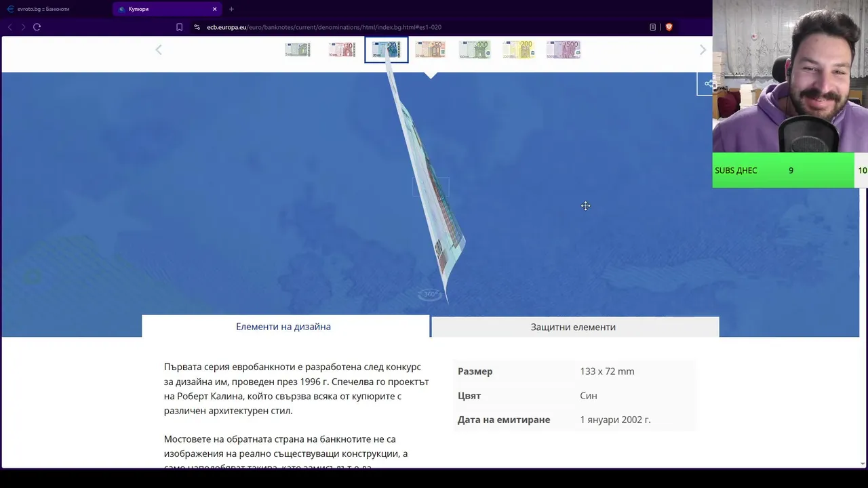This screenshot has width=868, height=488.
Task: Click the right carousel arrow
Action: (x=703, y=49)
